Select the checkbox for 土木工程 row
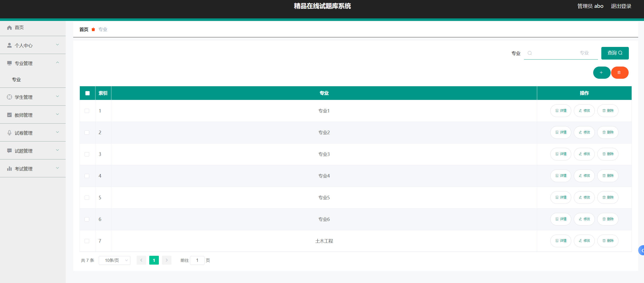The image size is (644, 283). (x=87, y=241)
